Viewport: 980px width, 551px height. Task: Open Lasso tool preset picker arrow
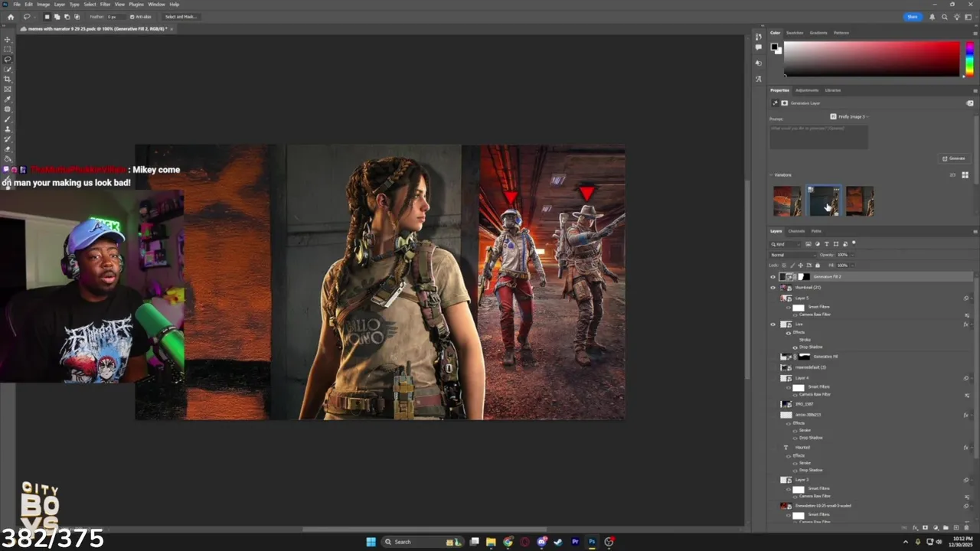point(35,17)
